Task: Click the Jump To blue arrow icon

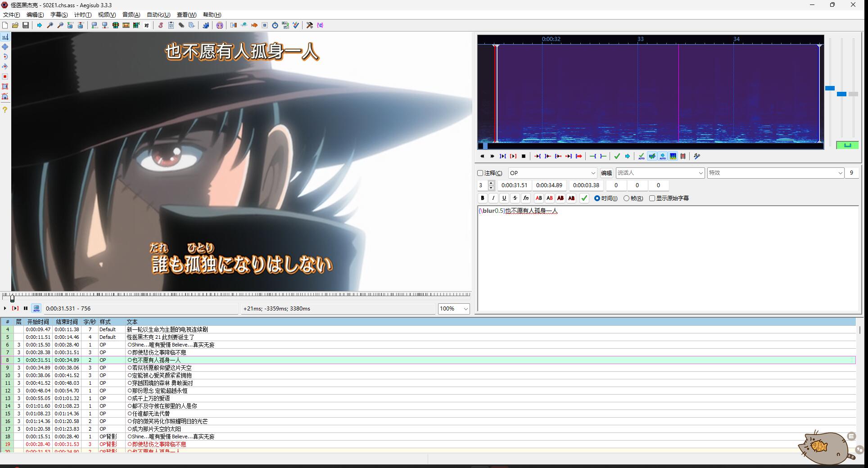Action: [x=40, y=25]
